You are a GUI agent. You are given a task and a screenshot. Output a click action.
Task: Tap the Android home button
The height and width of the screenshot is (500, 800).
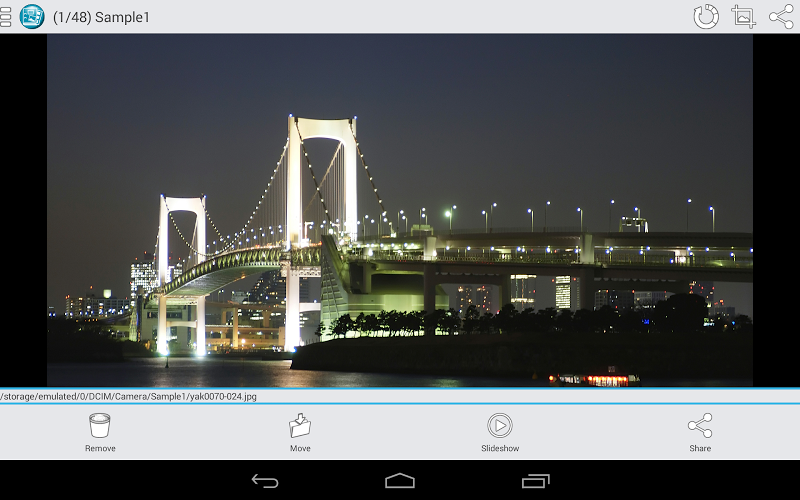(400, 481)
